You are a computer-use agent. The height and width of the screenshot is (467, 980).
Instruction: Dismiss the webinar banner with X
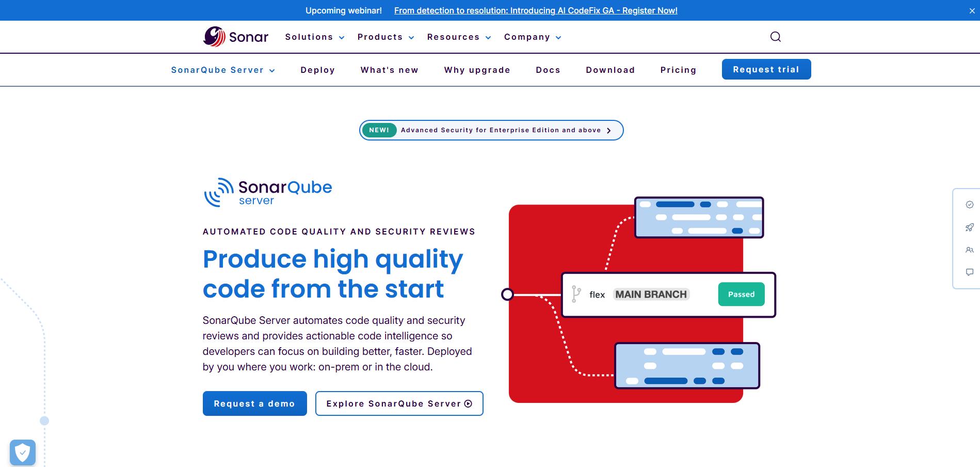972,11
